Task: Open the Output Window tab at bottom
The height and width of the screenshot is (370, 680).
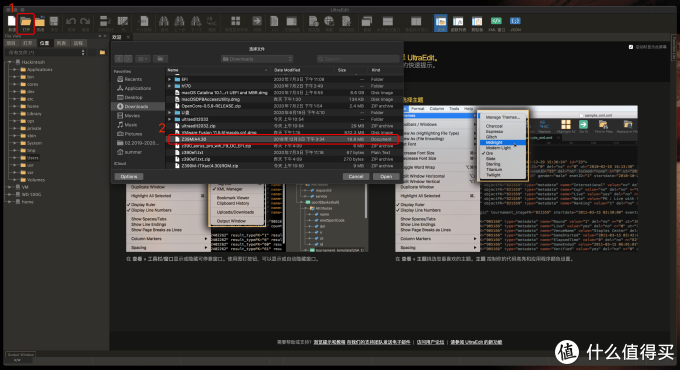Action: click(x=20, y=354)
